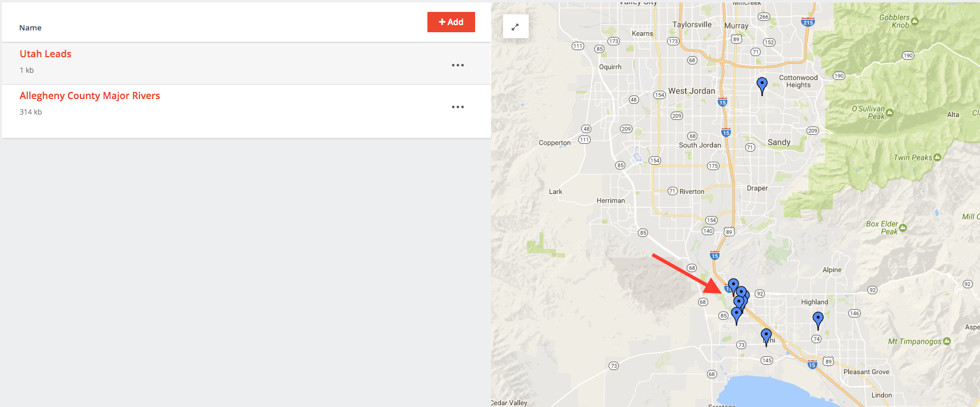Click the Twin Peaks mountain marker

point(938,158)
